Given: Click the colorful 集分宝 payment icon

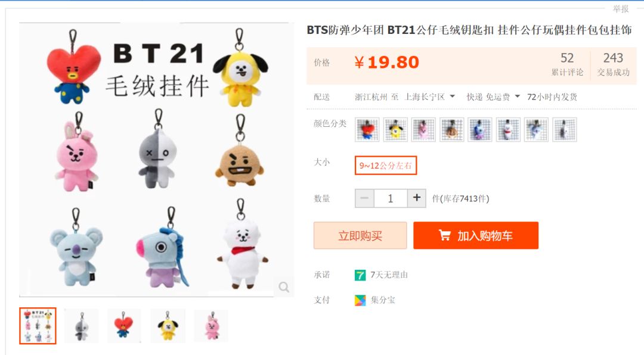Looking at the screenshot, I should 360,300.
